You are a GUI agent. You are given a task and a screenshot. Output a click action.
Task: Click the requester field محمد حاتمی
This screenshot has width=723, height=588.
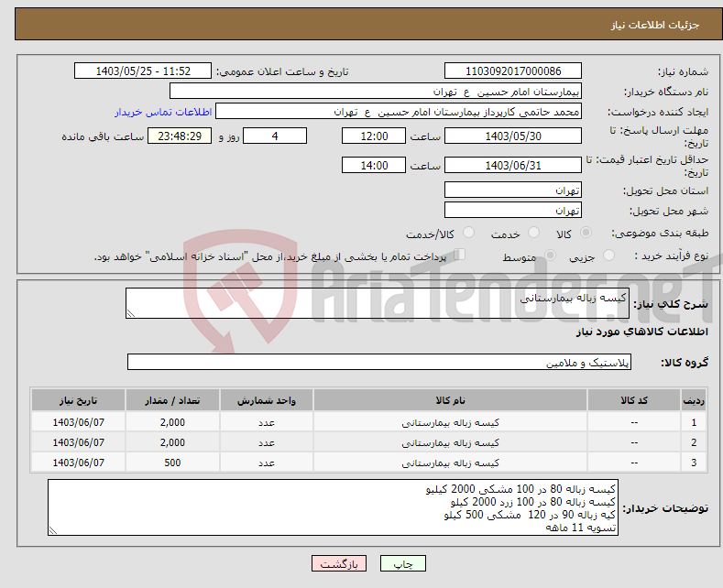399,112
